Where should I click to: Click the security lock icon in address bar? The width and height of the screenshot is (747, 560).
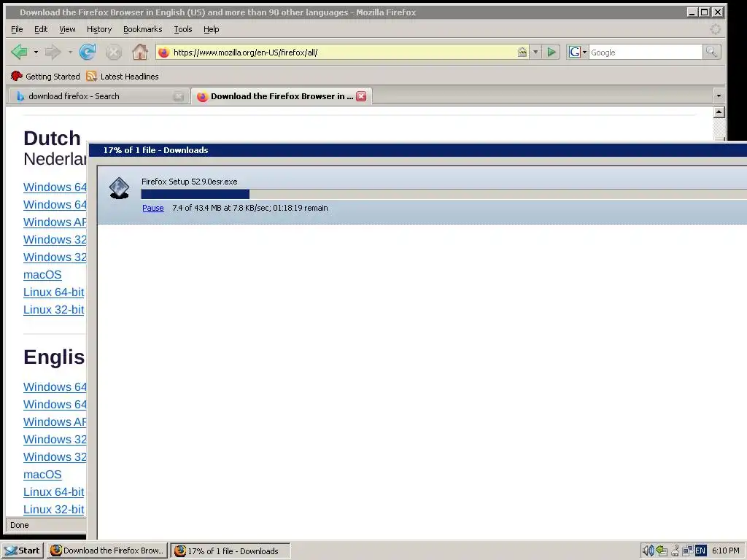[x=522, y=52]
